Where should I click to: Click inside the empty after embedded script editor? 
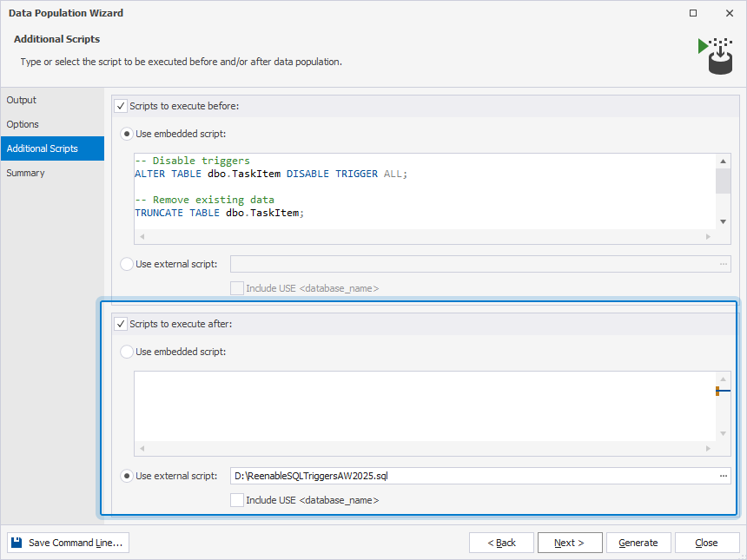coord(425,406)
